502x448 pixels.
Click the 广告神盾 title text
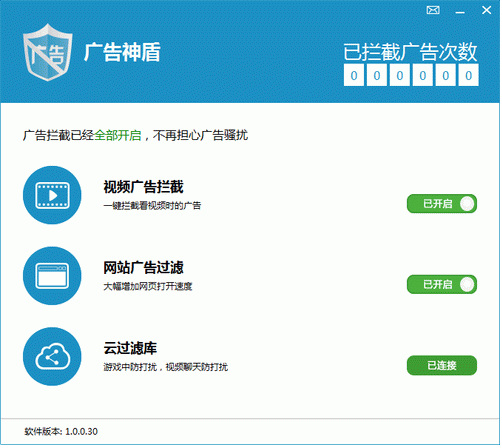tap(123, 53)
